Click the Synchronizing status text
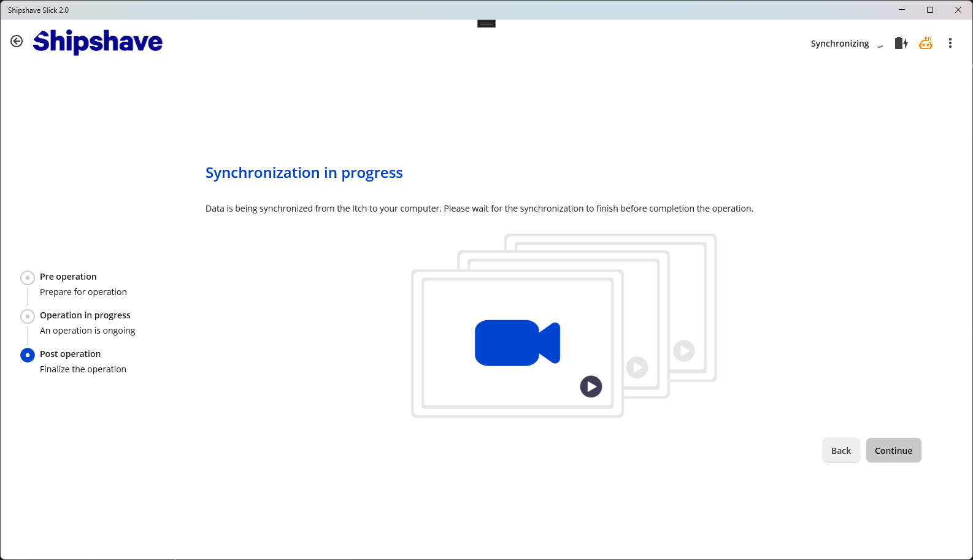This screenshot has width=973, height=560. [839, 44]
